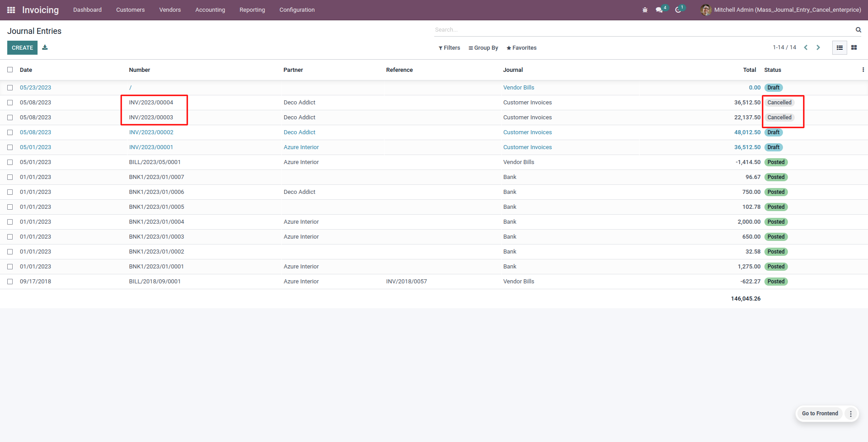Sort by Partner column header
The width and height of the screenshot is (868, 442).
coord(293,70)
